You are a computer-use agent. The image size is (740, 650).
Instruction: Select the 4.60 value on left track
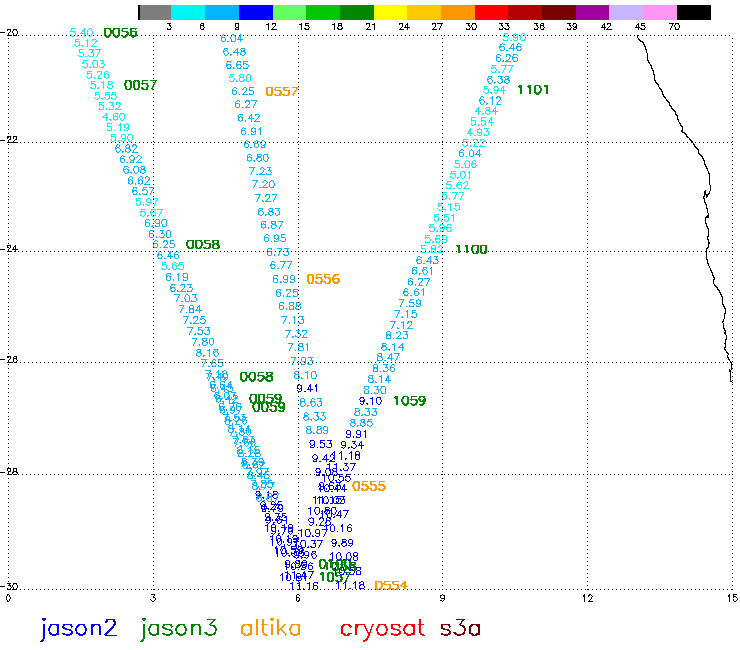click(114, 117)
